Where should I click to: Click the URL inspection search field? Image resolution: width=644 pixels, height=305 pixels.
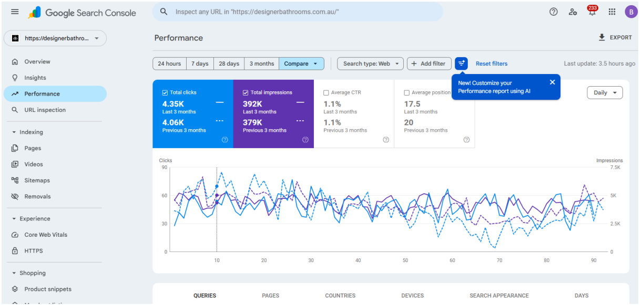click(298, 12)
